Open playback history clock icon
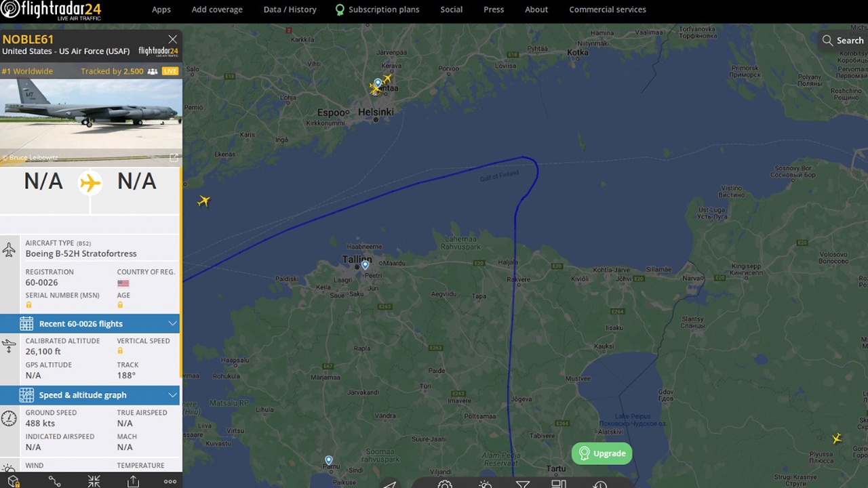 (599, 484)
